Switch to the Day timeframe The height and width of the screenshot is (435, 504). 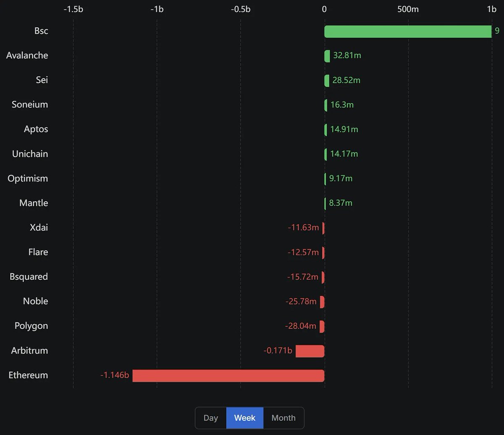pyautogui.click(x=211, y=418)
